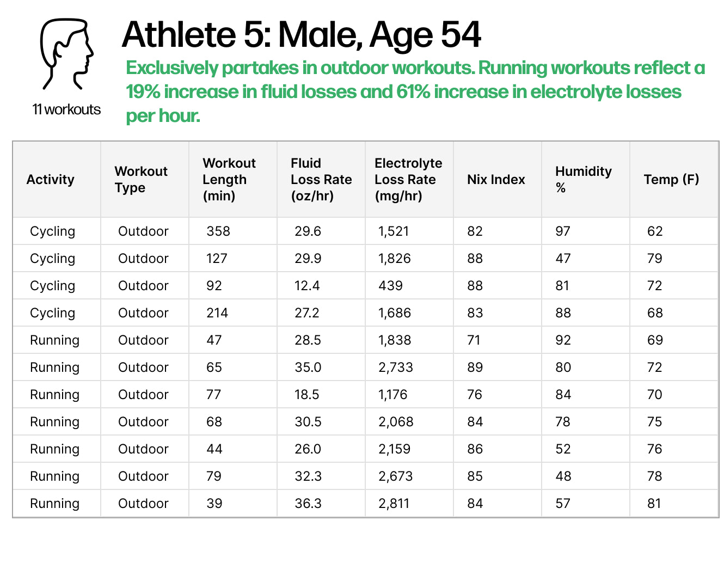Click the humidity value 97 cell
The height and width of the screenshot is (588, 724).
coord(563,231)
